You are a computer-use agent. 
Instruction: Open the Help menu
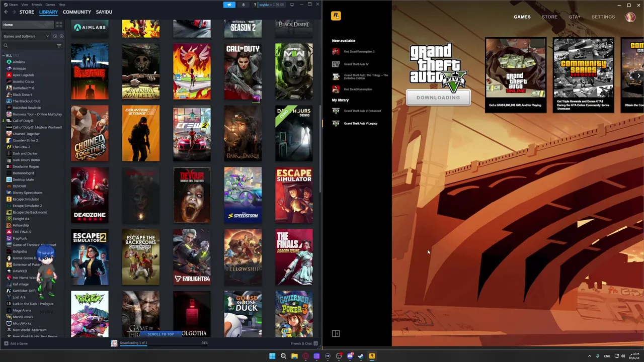click(61, 5)
